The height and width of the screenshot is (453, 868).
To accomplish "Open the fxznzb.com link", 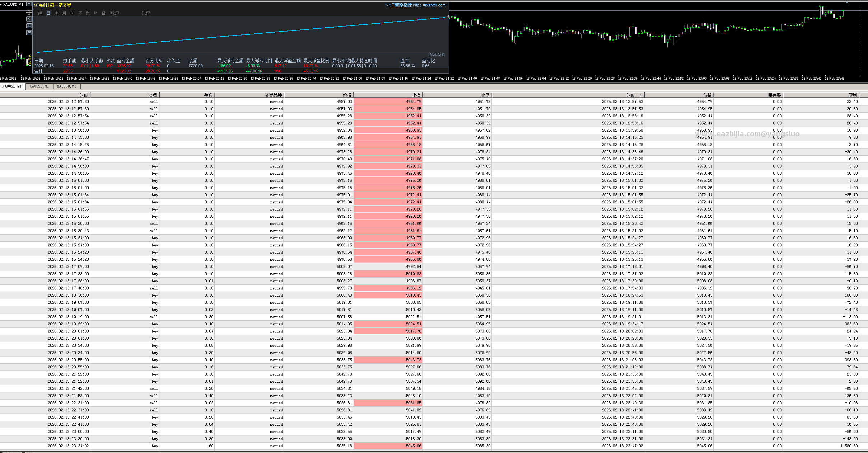I will tap(430, 5).
